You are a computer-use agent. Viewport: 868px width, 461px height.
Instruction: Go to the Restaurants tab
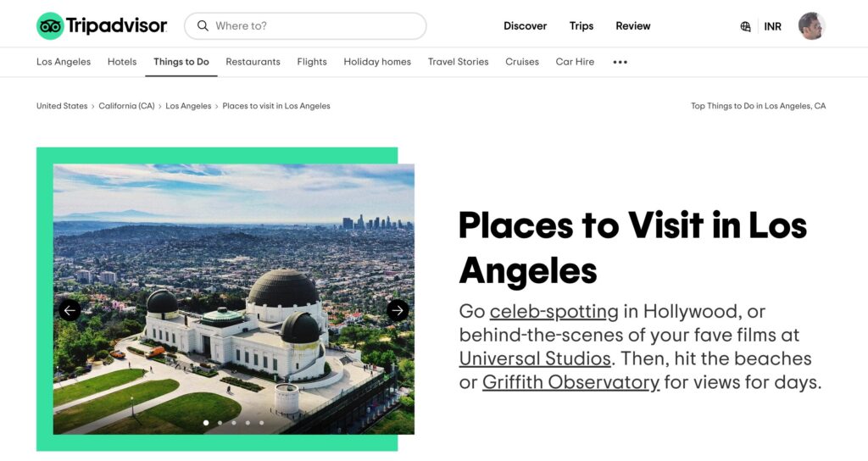pos(253,62)
